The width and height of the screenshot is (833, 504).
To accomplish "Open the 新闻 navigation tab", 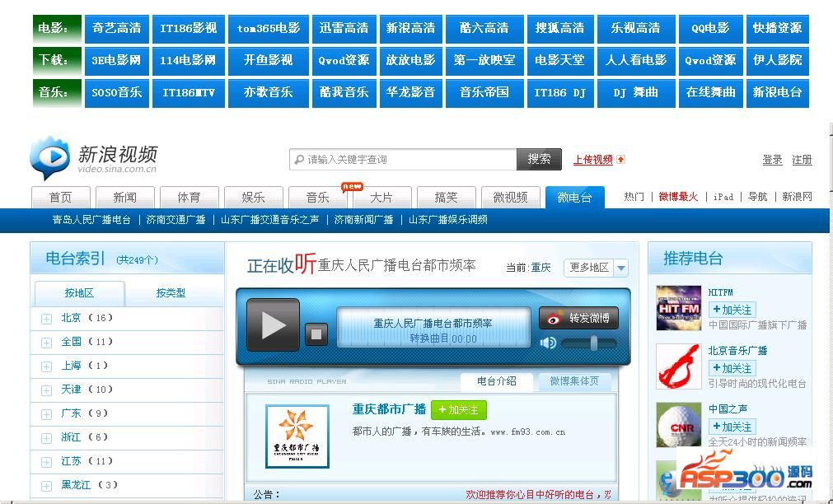I will point(125,198).
